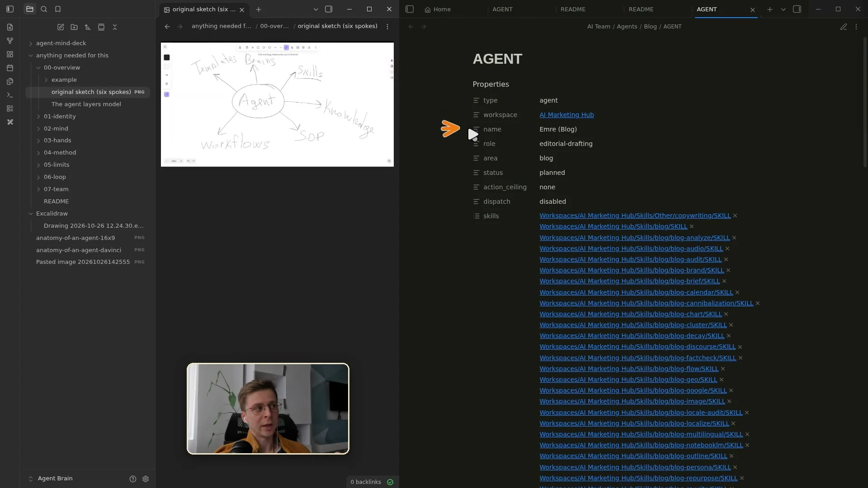The height and width of the screenshot is (488, 868).
Task: Click the Agent sketch image preview
Action: coord(277,104)
